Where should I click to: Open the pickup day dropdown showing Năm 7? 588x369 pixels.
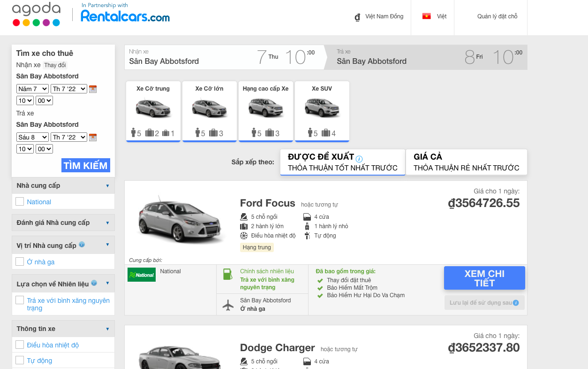pyautogui.click(x=32, y=89)
